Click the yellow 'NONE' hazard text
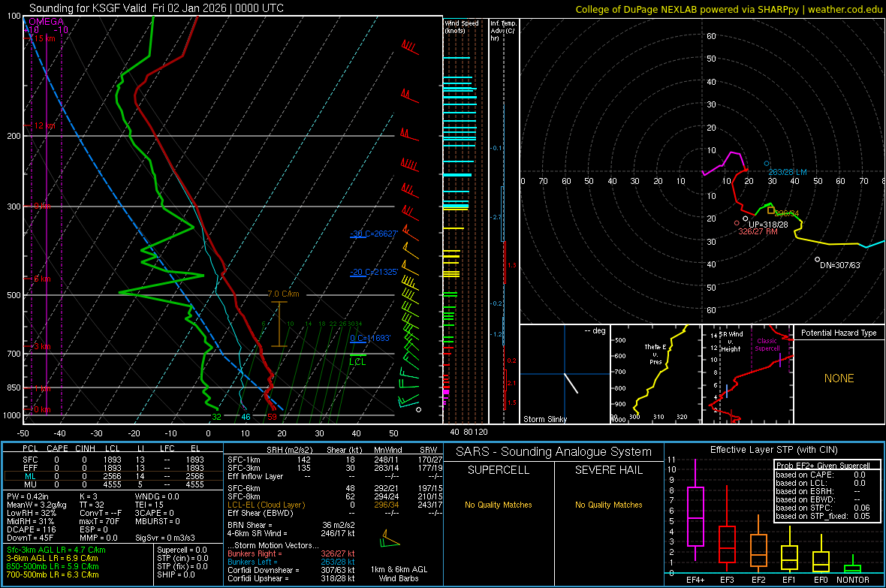 point(839,378)
